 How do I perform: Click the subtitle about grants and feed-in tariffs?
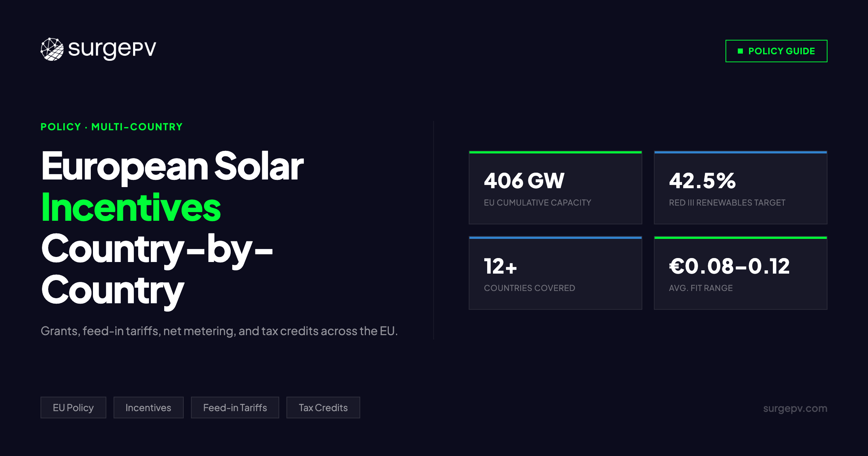[x=220, y=330]
